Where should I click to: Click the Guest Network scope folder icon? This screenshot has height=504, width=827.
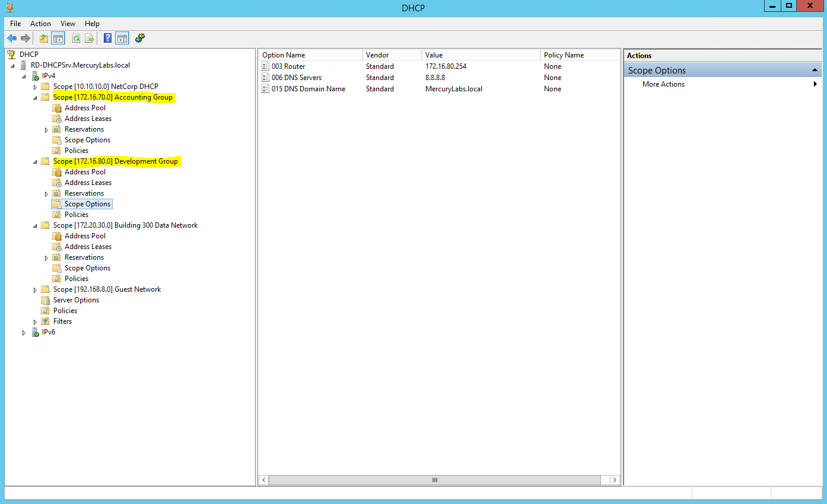[46, 289]
